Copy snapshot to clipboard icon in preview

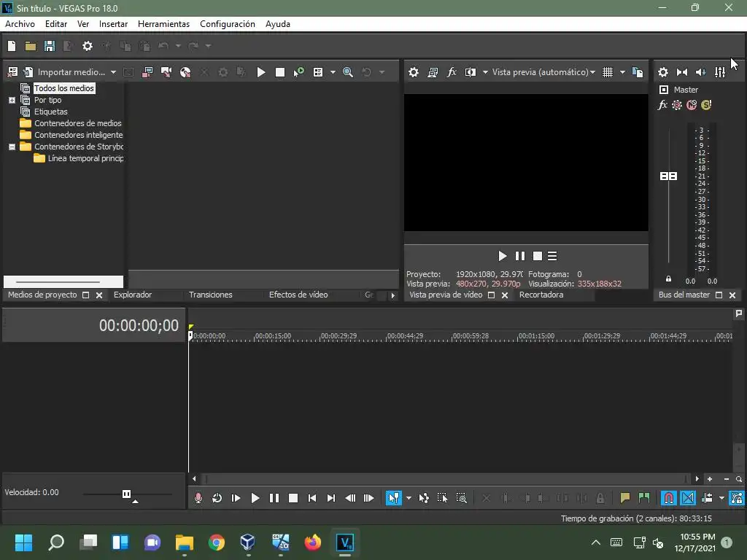point(638,72)
